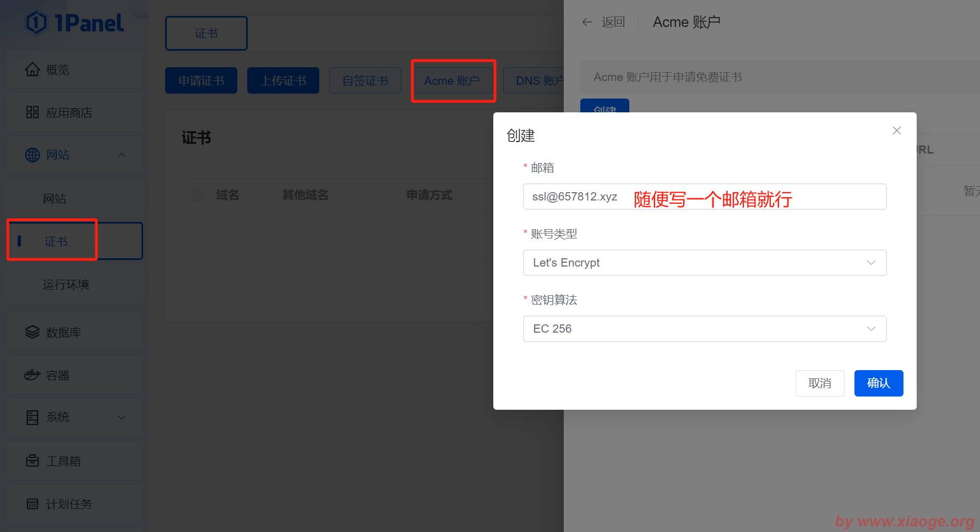Screen dimensions: 980x532
Task: Click the 工具箱 toolbox icon
Action: (x=32, y=460)
